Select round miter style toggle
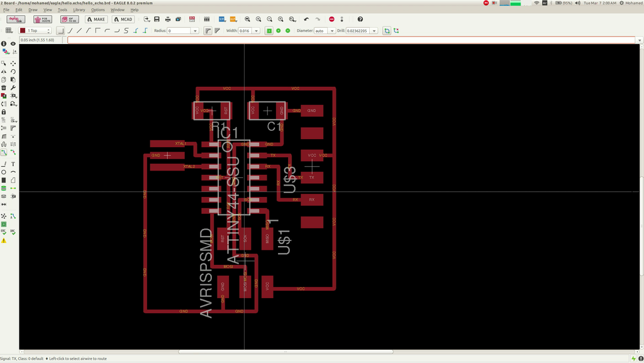644x363 pixels. click(x=208, y=31)
